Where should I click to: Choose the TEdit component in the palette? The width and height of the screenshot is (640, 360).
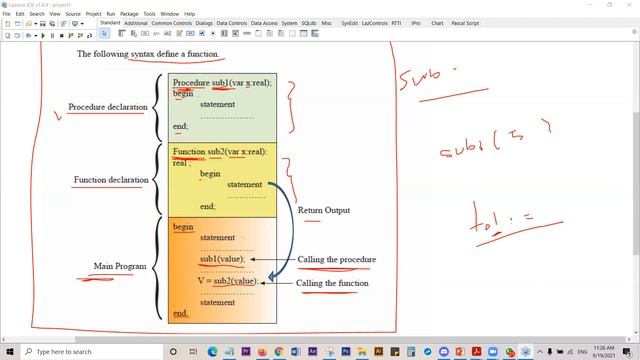(168, 33)
